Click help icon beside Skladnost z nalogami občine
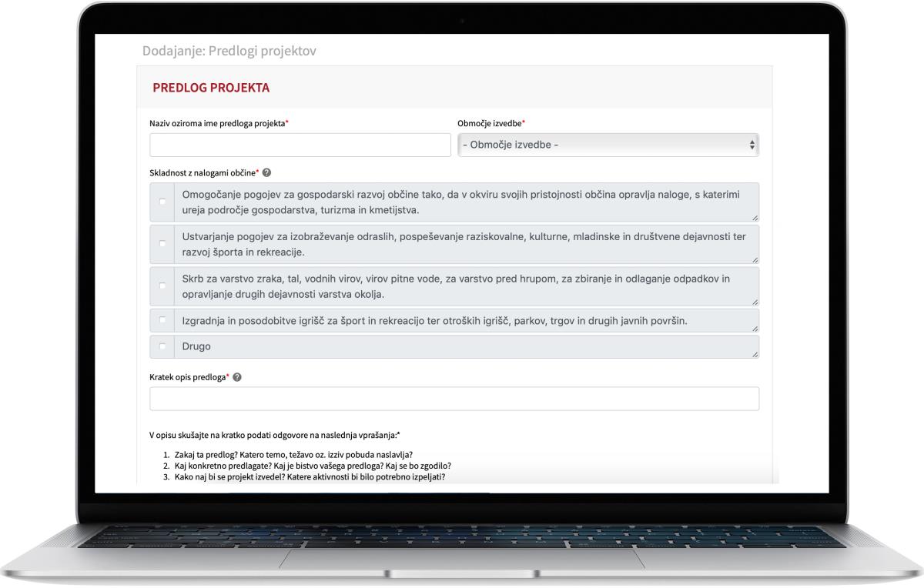The width and height of the screenshot is (924, 588). [266, 172]
